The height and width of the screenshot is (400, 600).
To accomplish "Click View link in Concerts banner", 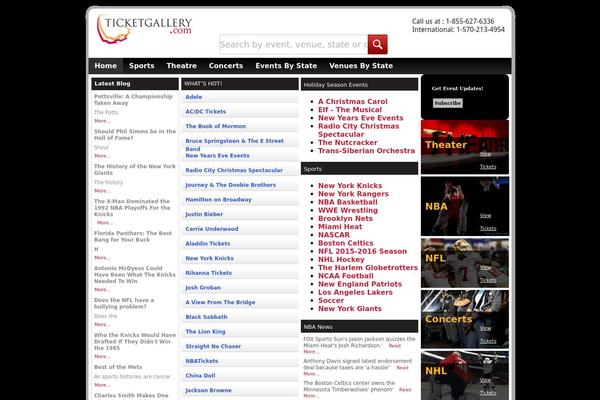I will (485, 328).
